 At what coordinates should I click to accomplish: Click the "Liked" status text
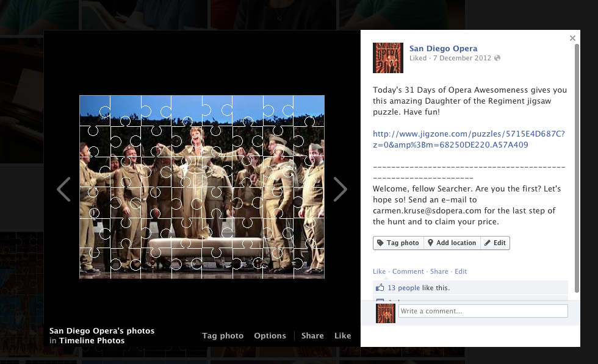click(x=418, y=58)
